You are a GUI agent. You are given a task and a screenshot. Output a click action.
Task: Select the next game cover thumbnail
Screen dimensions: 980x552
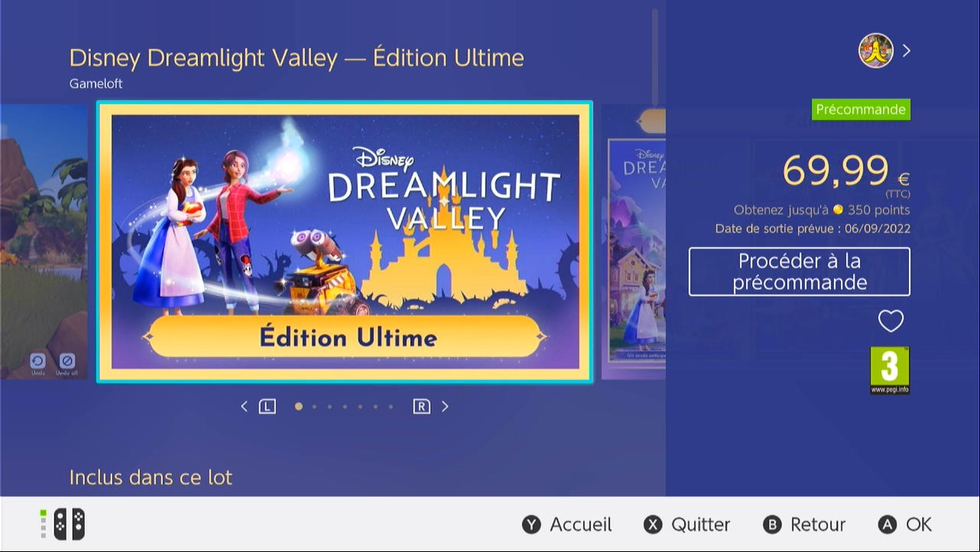tap(633, 242)
